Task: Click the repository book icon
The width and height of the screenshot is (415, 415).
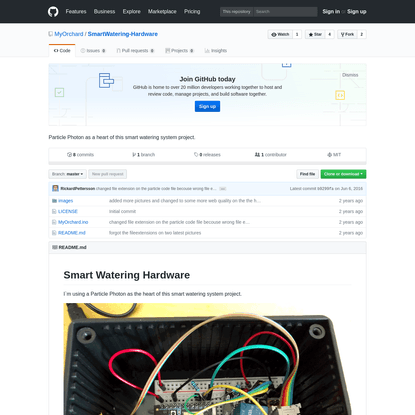Action: [50, 34]
